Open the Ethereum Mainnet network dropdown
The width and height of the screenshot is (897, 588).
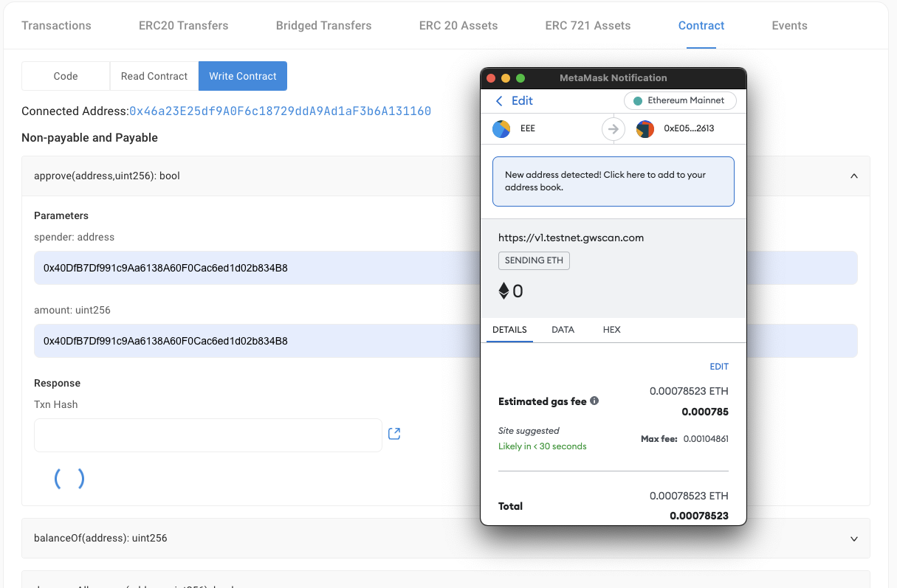pyautogui.click(x=680, y=100)
